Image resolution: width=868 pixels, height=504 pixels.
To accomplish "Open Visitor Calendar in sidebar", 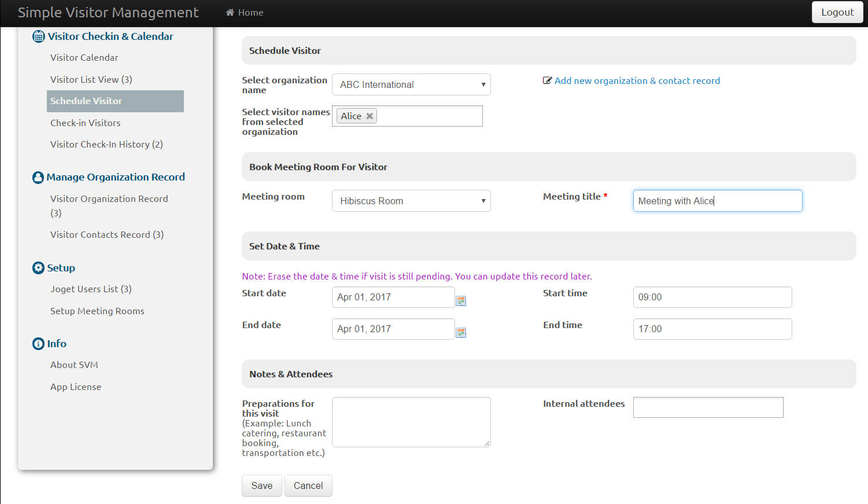I will tap(84, 57).
